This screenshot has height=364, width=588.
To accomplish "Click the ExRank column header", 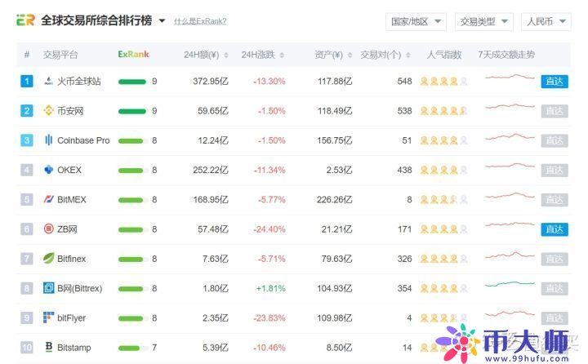I will pyautogui.click(x=133, y=55).
